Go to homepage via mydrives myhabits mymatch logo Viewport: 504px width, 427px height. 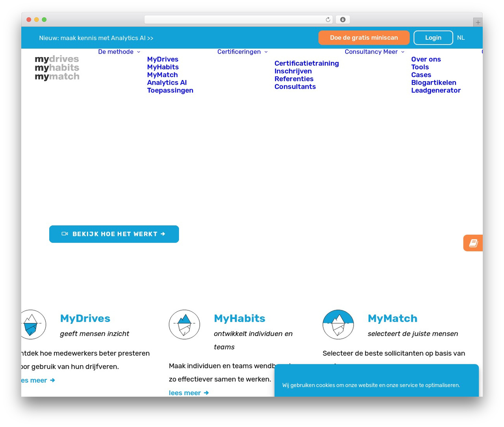pyautogui.click(x=57, y=68)
